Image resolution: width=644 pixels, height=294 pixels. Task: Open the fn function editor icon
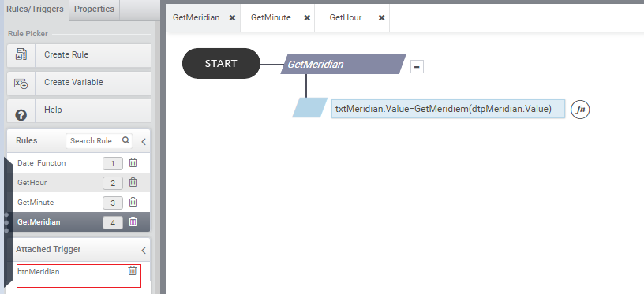click(580, 109)
